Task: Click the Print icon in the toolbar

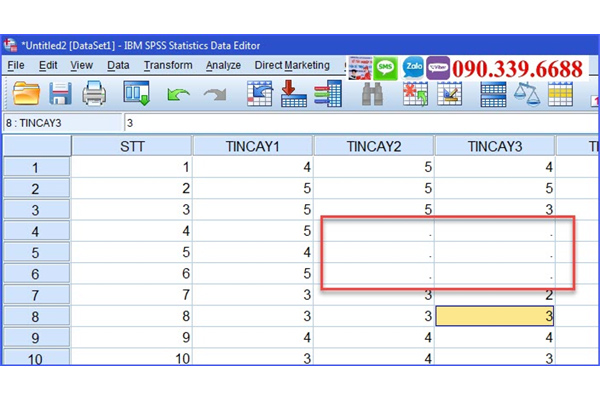Action: tap(94, 93)
